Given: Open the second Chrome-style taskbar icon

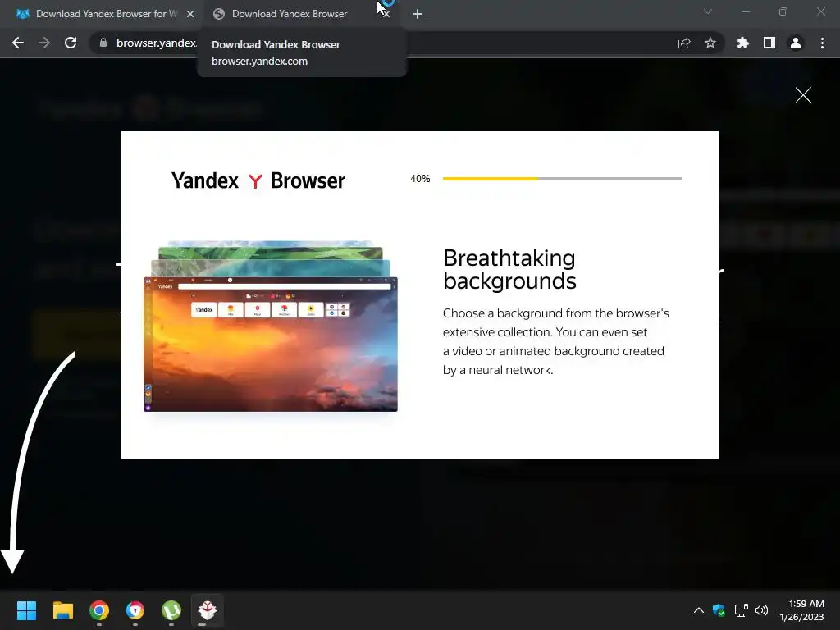Looking at the screenshot, I should point(135,609).
